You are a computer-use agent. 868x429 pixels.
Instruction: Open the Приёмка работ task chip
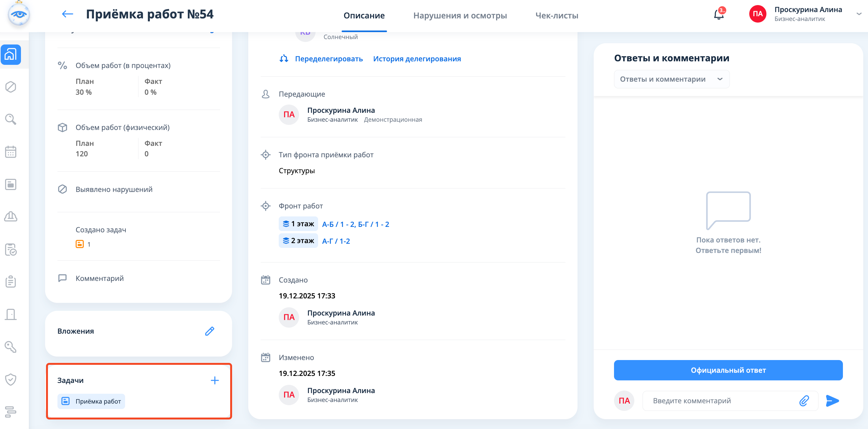[91, 401]
